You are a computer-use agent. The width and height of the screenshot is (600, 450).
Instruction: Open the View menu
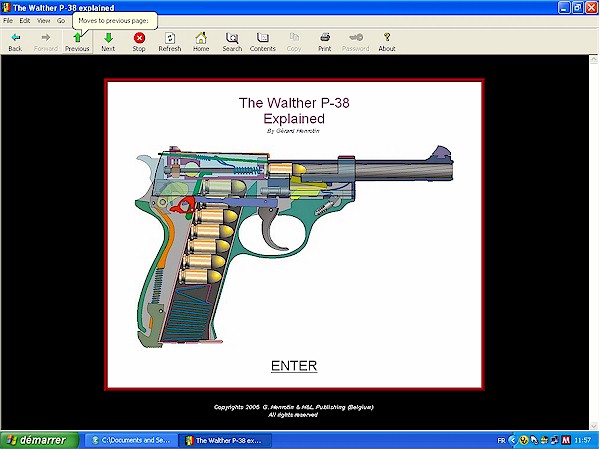44,21
